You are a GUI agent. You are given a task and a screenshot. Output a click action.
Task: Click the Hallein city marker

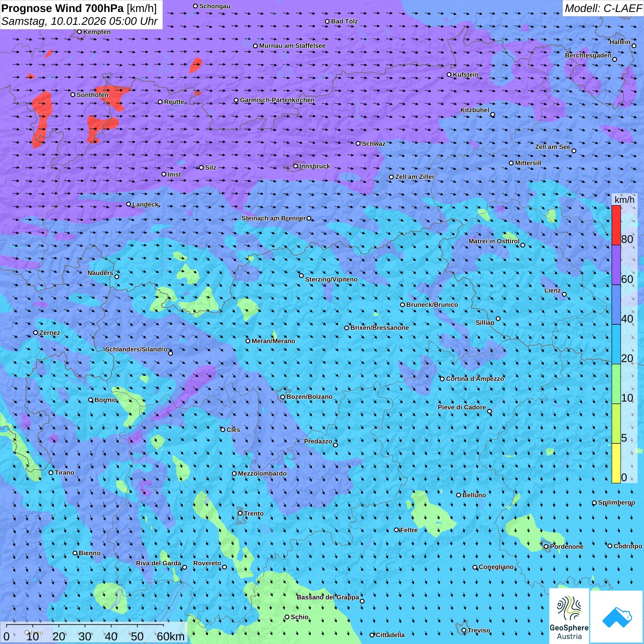click(x=634, y=46)
